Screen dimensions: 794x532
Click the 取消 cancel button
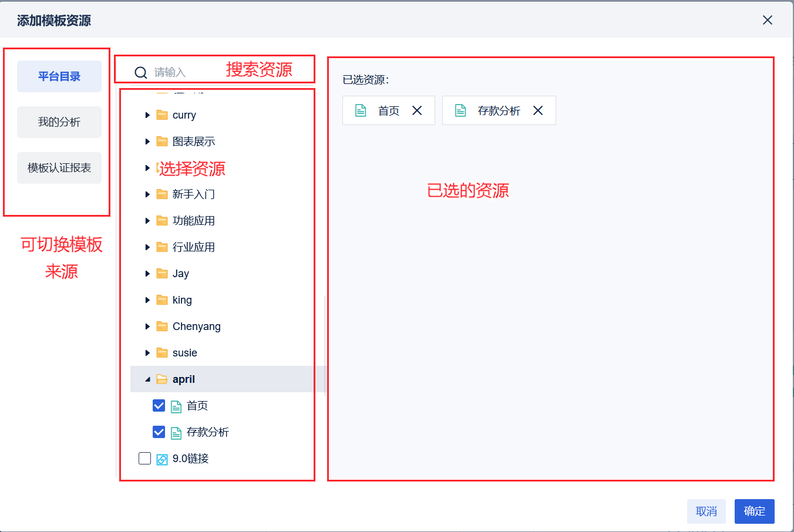tap(706, 511)
